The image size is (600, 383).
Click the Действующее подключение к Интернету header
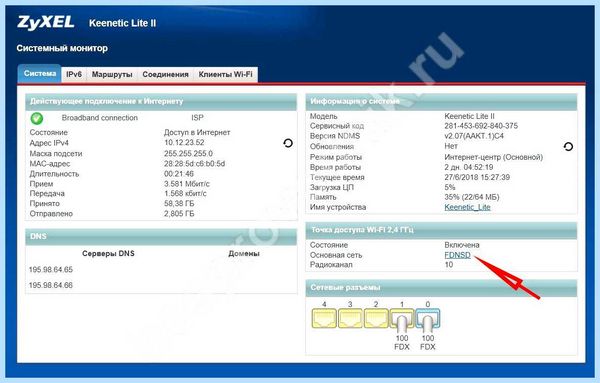click(161, 102)
